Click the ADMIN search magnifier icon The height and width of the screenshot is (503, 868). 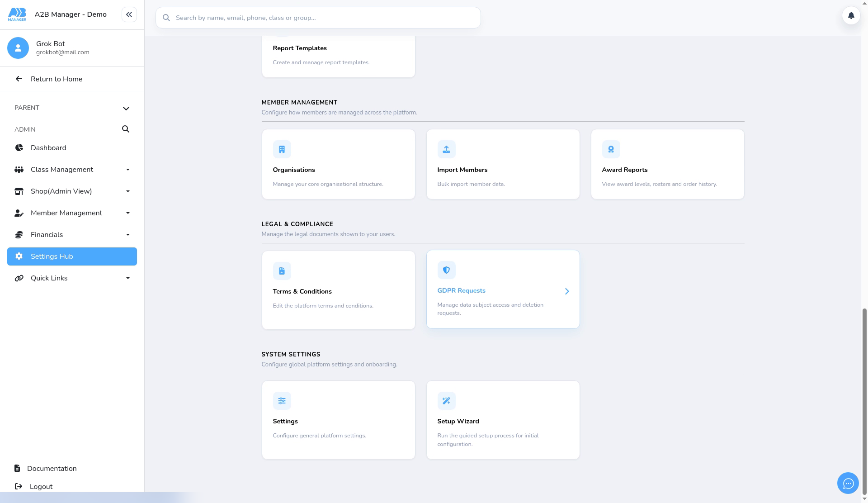126,129
